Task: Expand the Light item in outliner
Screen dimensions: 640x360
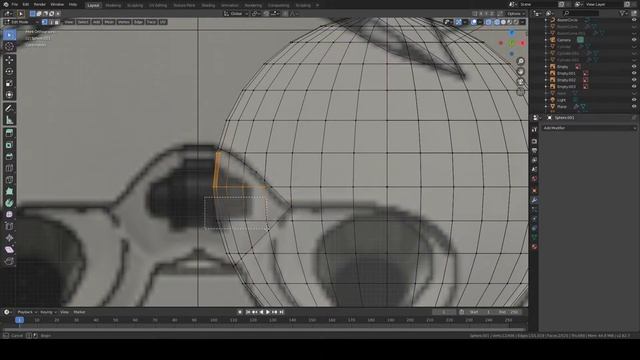Action: click(546, 100)
